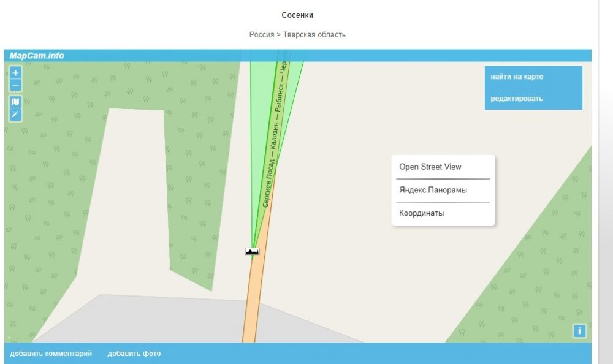
Task: Click the Сосенки page title
Action: [297, 15]
